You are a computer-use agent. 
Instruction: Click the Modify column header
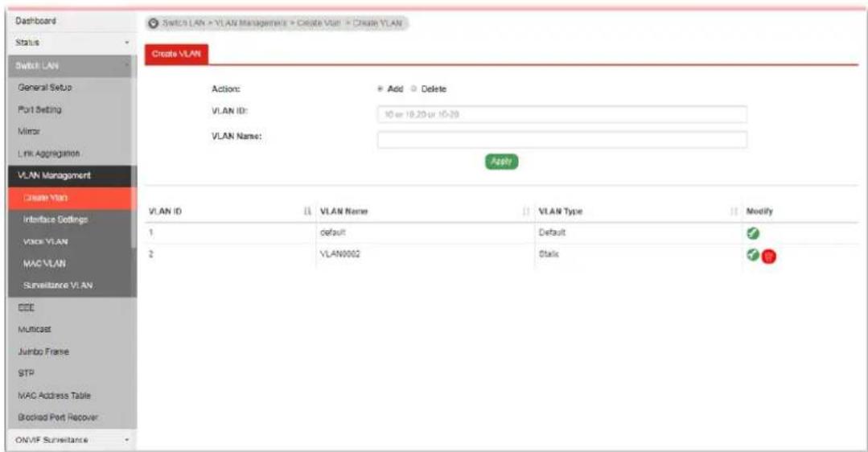[x=759, y=212]
